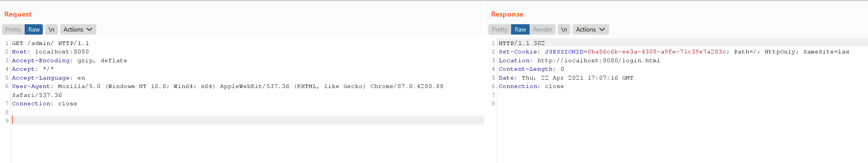This screenshot has height=163, width=868.
Task: Click the User-Agent header line
Action: (228, 90)
